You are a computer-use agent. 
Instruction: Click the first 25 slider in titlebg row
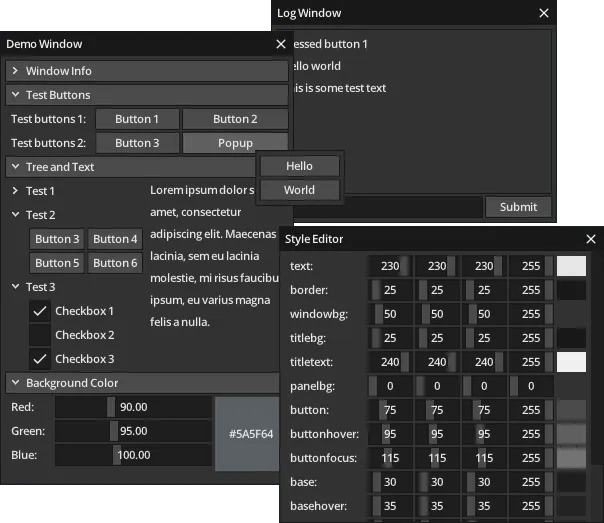point(390,338)
